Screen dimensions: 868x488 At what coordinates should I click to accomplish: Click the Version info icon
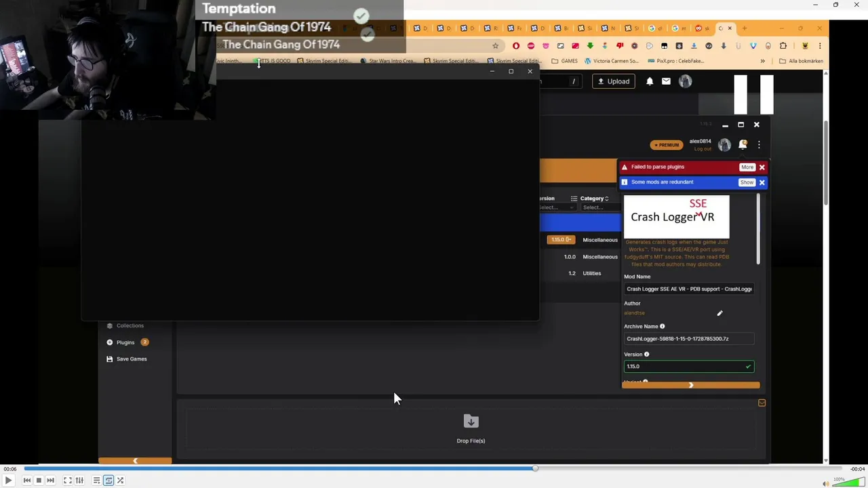click(x=646, y=354)
